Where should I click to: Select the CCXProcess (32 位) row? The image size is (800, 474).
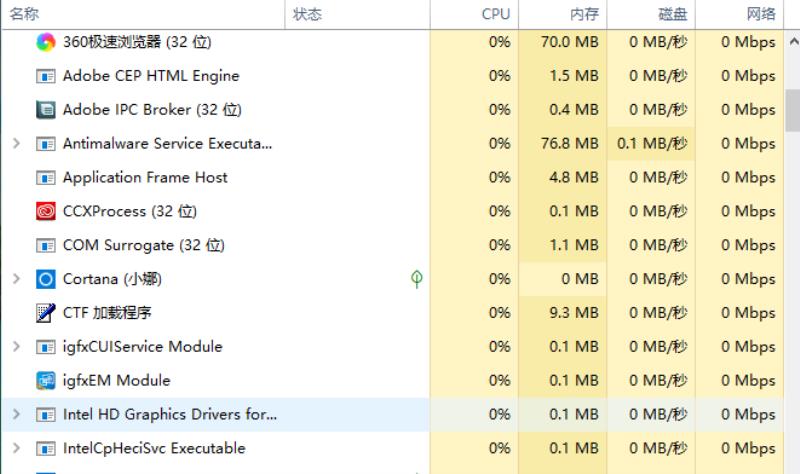point(130,211)
